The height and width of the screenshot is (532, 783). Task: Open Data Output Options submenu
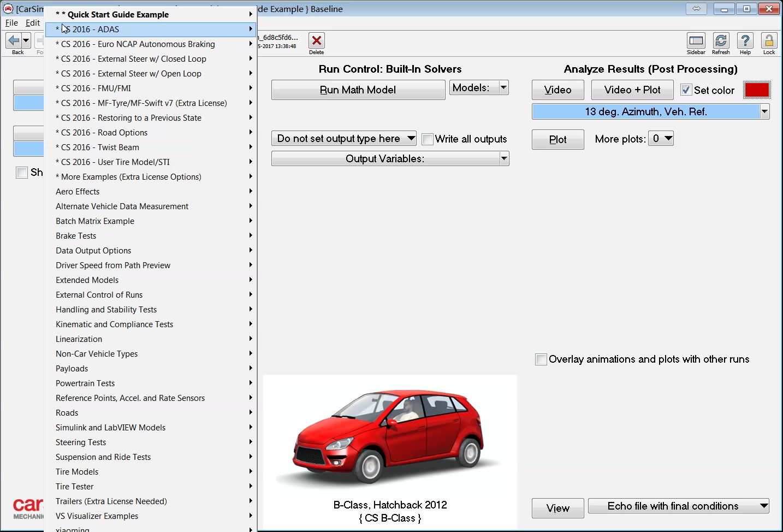tap(151, 251)
